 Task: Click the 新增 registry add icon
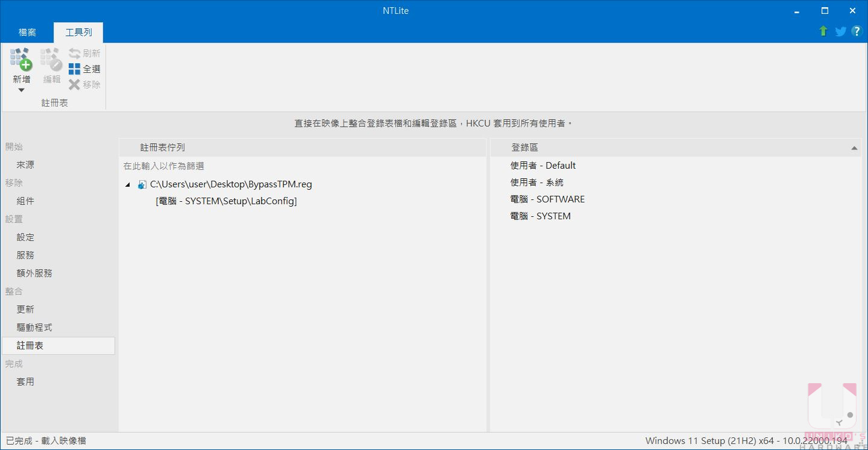click(21, 60)
